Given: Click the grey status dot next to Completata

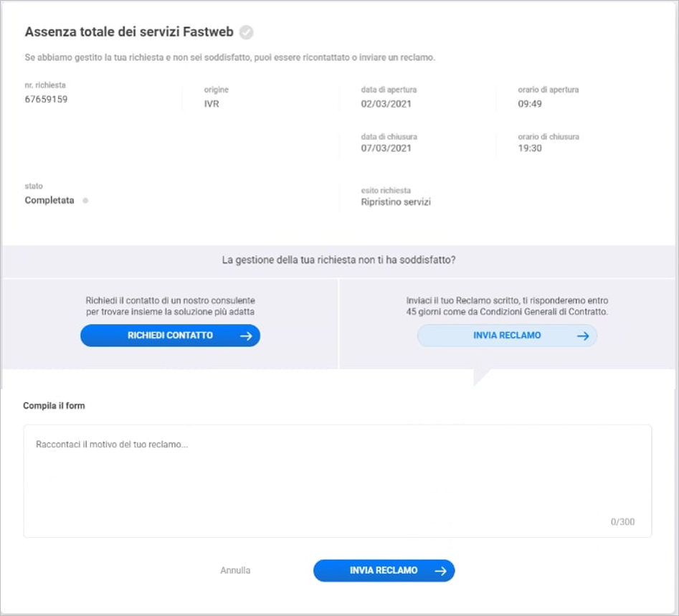Looking at the screenshot, I should tap(85, 201).
